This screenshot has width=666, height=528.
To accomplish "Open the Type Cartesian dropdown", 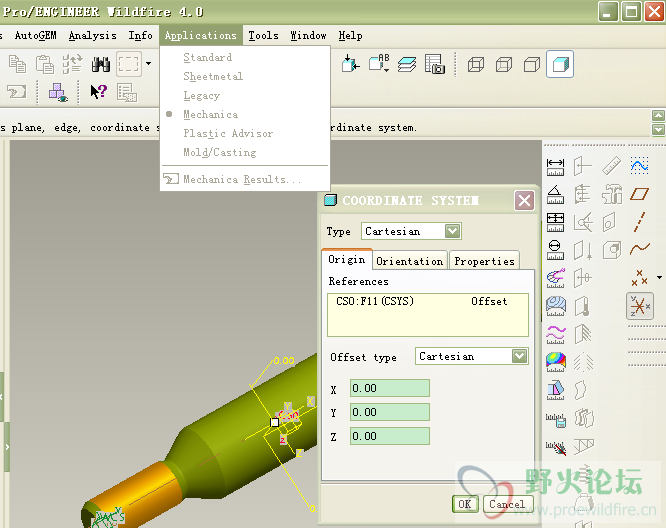I will click(452, 231).
